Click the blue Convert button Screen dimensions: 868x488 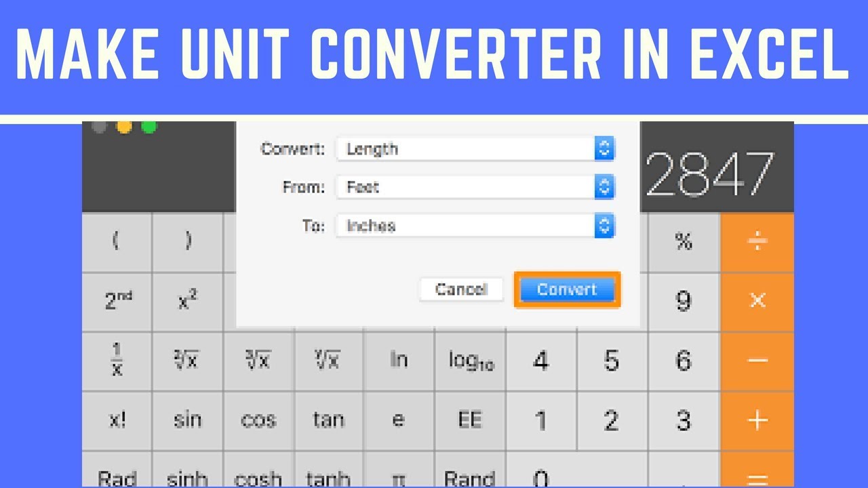pos(567,289)
